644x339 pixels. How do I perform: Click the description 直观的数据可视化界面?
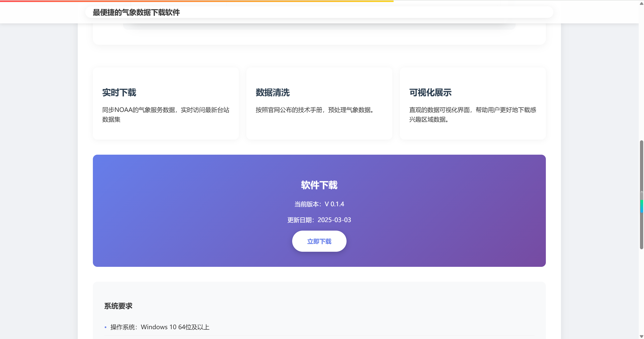click(x=473, y=114)
